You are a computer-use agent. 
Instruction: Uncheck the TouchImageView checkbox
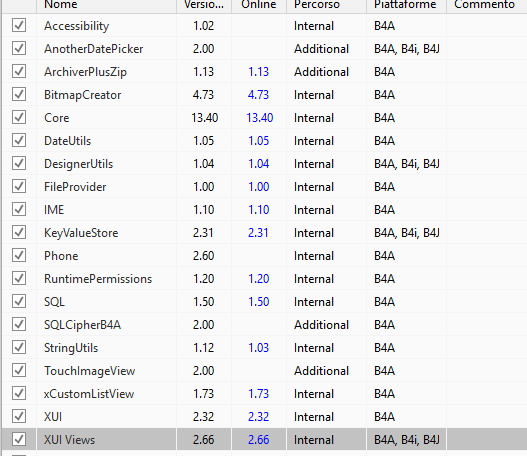[19, 370]
